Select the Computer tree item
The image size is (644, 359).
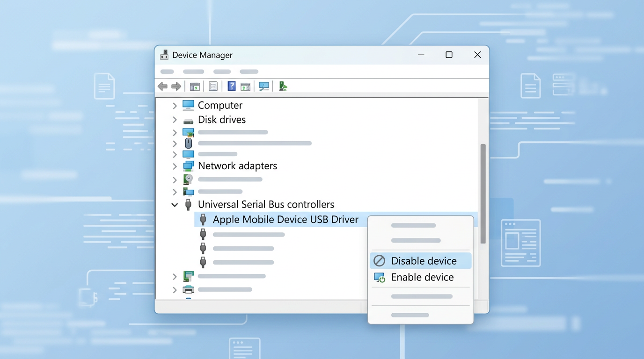[x=220, y=105]
